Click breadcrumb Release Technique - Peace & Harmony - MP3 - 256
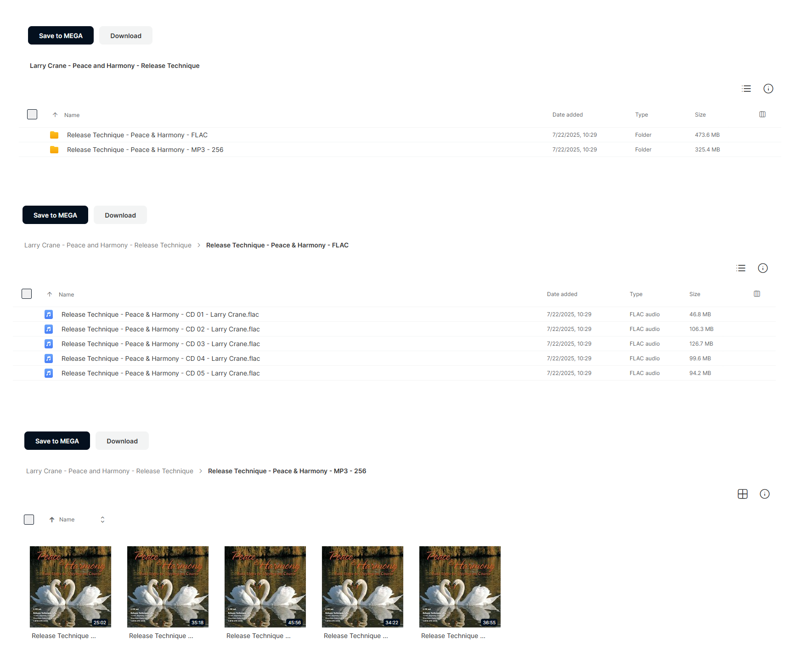This screenshot has height=672, width=801. (x=287, y=471)
